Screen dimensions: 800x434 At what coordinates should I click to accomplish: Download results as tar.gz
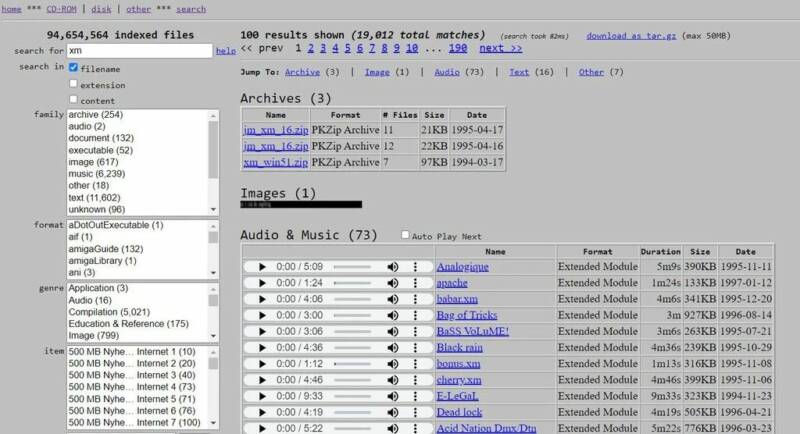click(631, 36)
